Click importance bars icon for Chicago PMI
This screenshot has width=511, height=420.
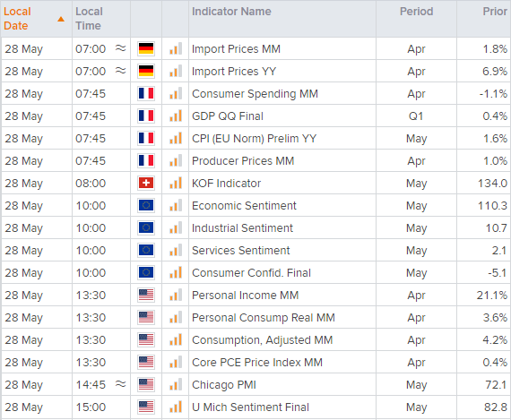click(x=176, y=384)
